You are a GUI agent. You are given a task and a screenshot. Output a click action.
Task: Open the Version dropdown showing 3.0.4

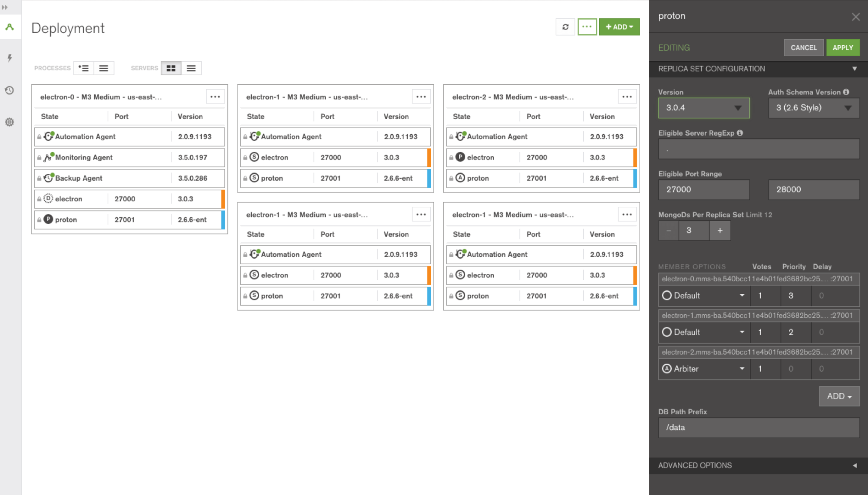pyautogui.click(x=703, y=108)
